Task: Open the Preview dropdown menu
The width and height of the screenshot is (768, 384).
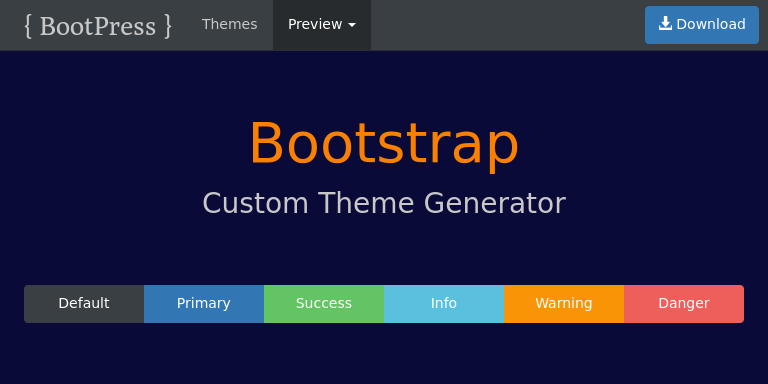Action: [x=322, y=24]
